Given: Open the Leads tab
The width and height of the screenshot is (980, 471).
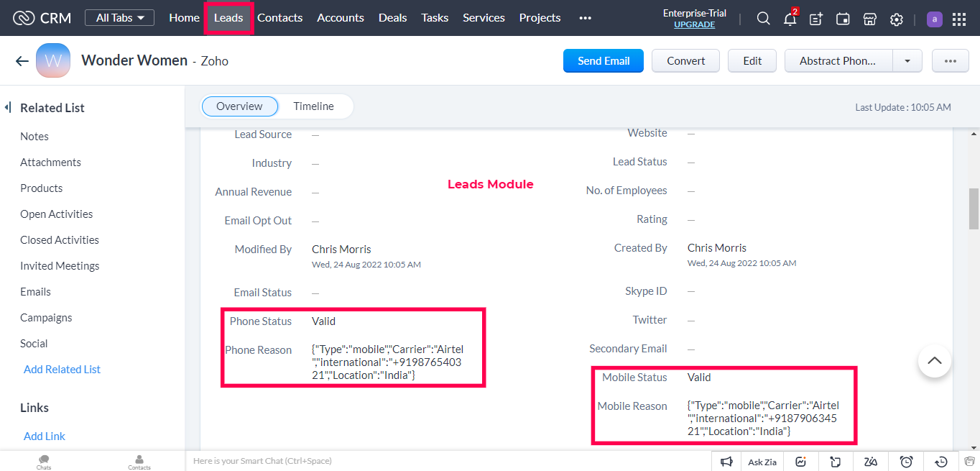Looking at the screenshot, I should 228,18.
